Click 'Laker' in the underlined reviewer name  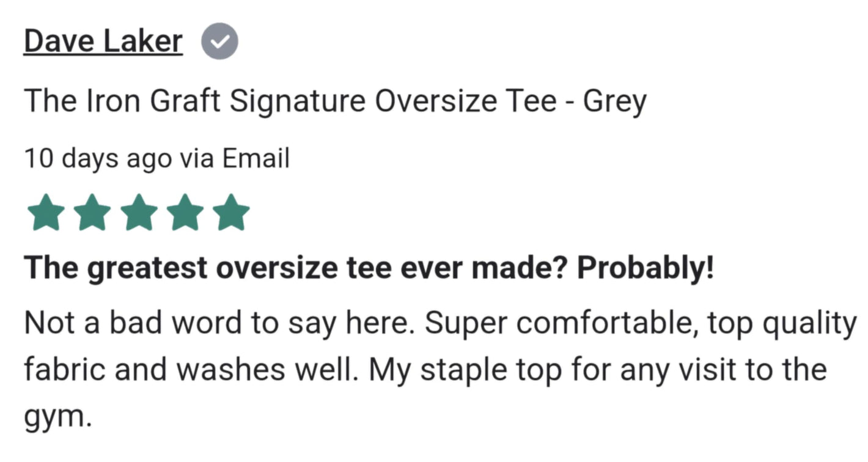142,41
